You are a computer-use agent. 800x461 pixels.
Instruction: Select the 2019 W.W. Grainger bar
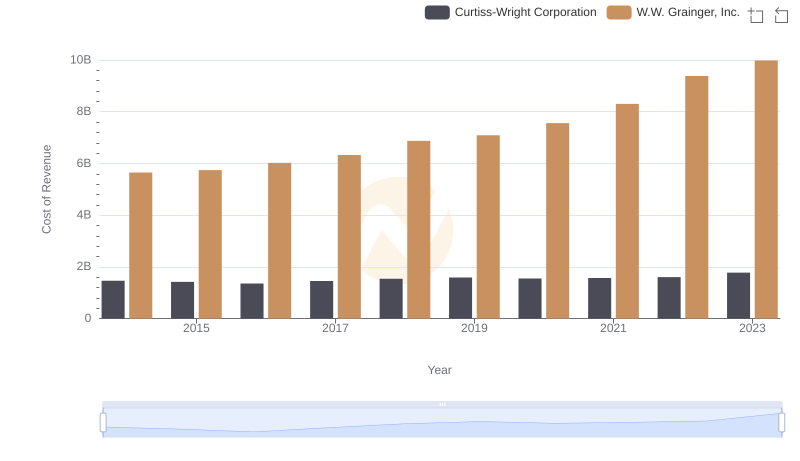point(488,227)
